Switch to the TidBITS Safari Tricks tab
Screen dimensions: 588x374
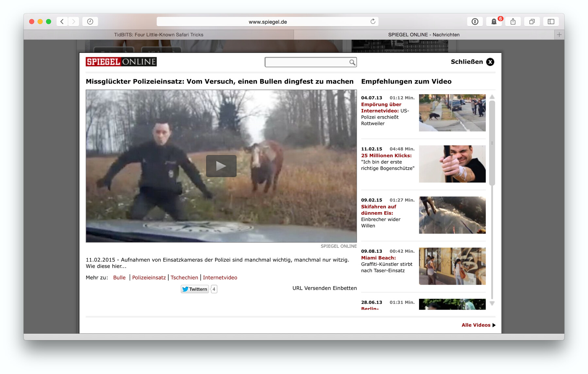[159, 35]
